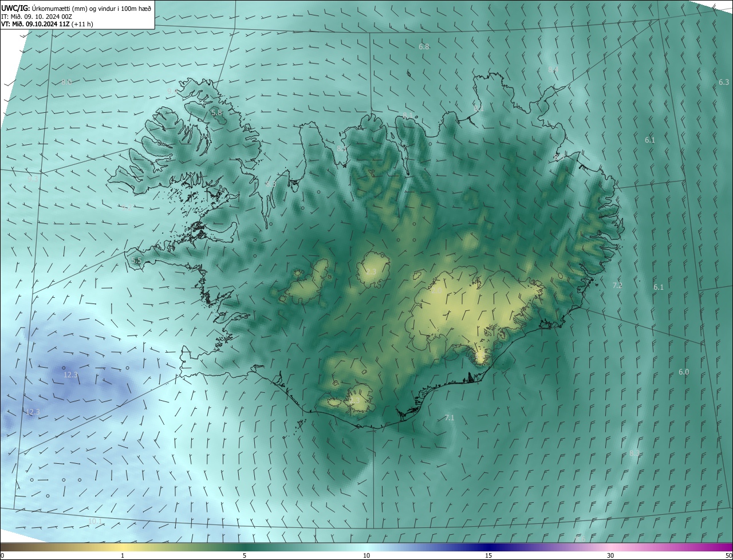Pick the yellow colour band above tick 1
Screen dimensions: 733x560
coord(123,547)
